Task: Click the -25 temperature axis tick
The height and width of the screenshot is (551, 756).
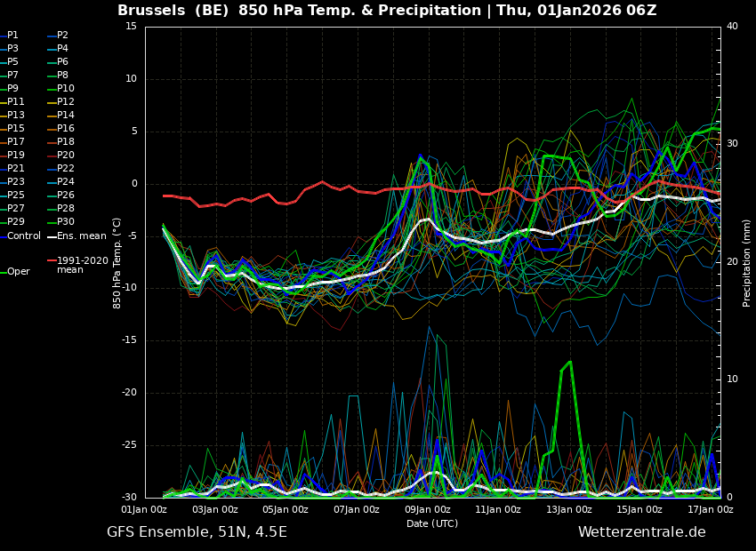Action: pyautogui.click(x=130, y=445)
